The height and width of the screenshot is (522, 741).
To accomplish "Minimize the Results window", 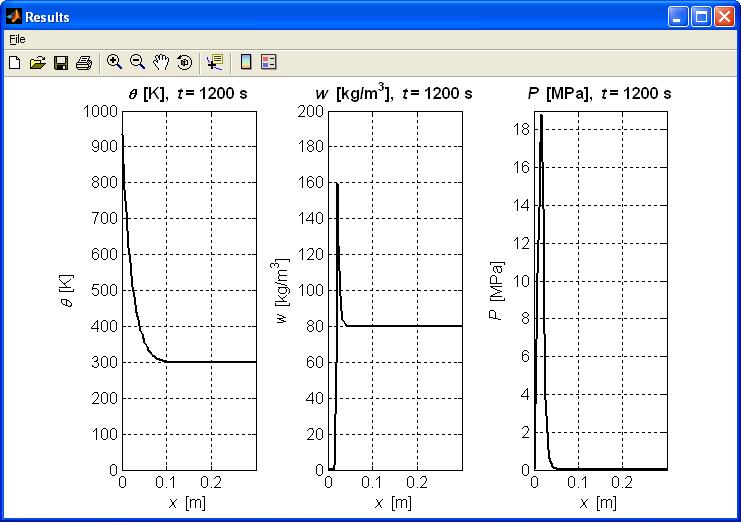I will (x=678, y=17).
